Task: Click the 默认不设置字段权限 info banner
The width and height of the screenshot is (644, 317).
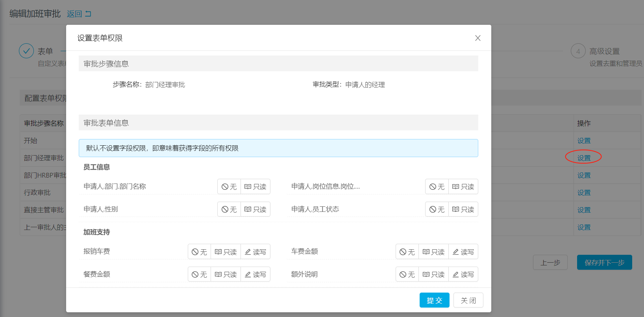Action: tap(278, 148)
